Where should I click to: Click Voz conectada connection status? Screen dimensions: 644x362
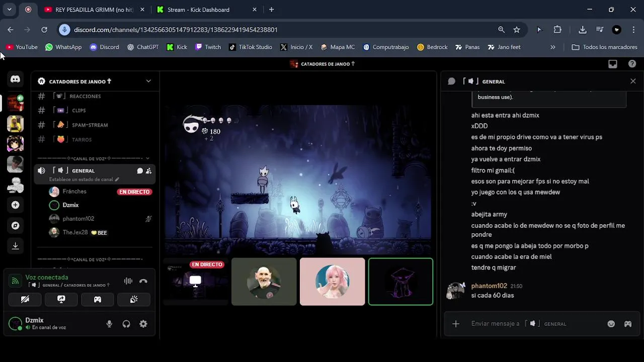click(47, 277)
